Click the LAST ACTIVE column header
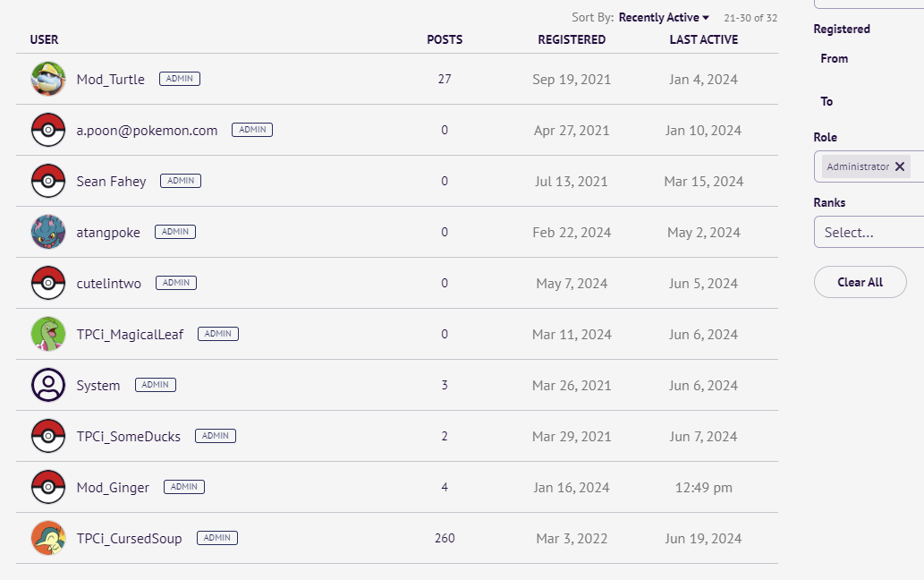This screenshot has width=924, height=580. point(704,39)
